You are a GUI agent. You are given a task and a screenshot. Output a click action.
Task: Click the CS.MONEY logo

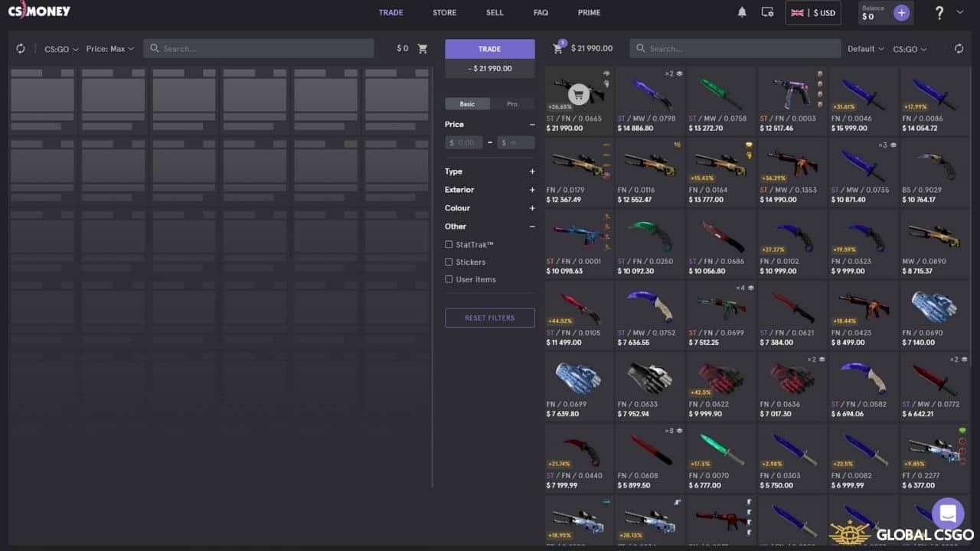click(39, 11)
